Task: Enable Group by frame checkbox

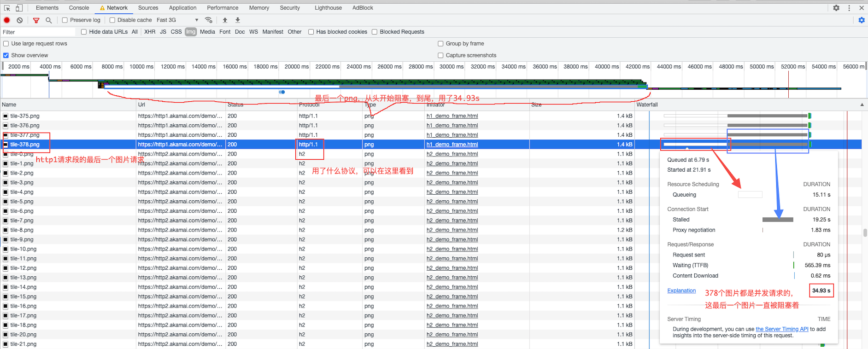Action: [x=440, y=44]
